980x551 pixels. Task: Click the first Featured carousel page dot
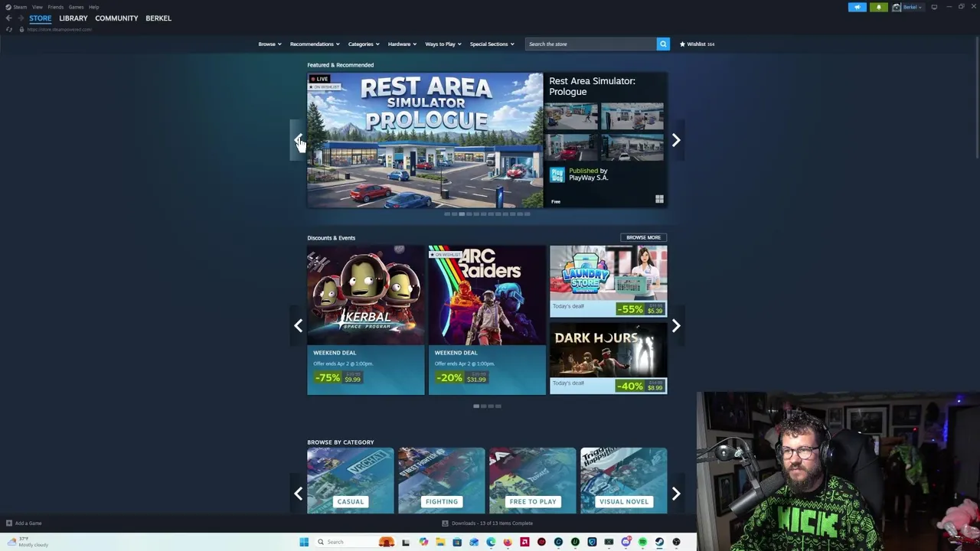447,214
